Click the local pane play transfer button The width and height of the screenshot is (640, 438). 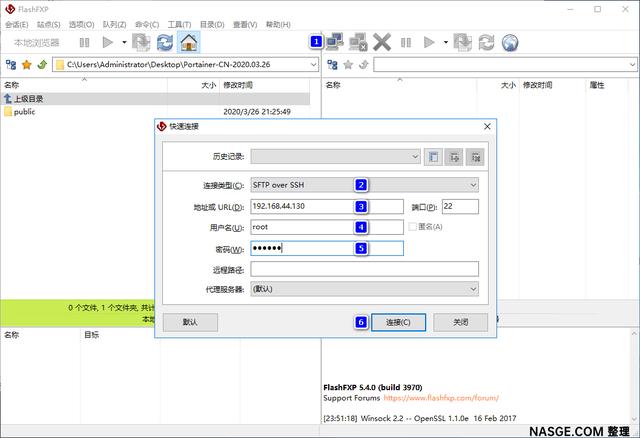coord(107,42)
